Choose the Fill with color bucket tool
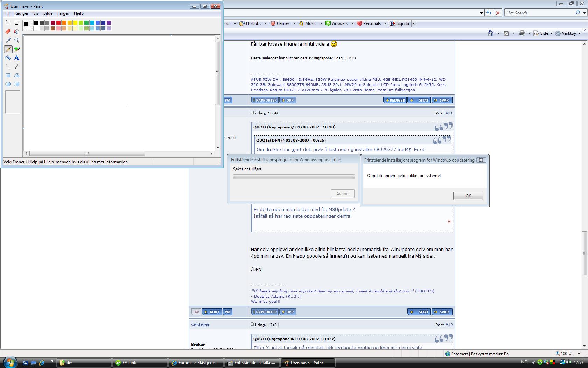Image resolution: width=588 pixels, height=368 pixels. (17, 32)
